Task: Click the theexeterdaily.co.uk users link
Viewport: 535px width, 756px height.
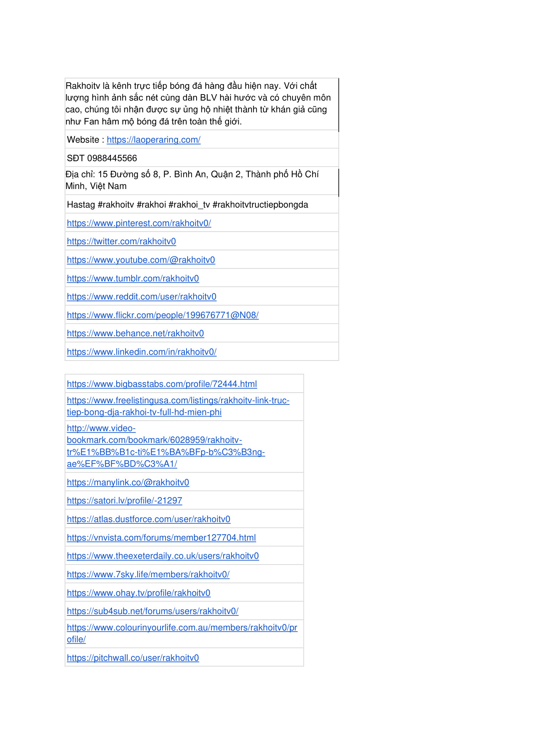Action: pyautogui.click(x=163, y=556)
